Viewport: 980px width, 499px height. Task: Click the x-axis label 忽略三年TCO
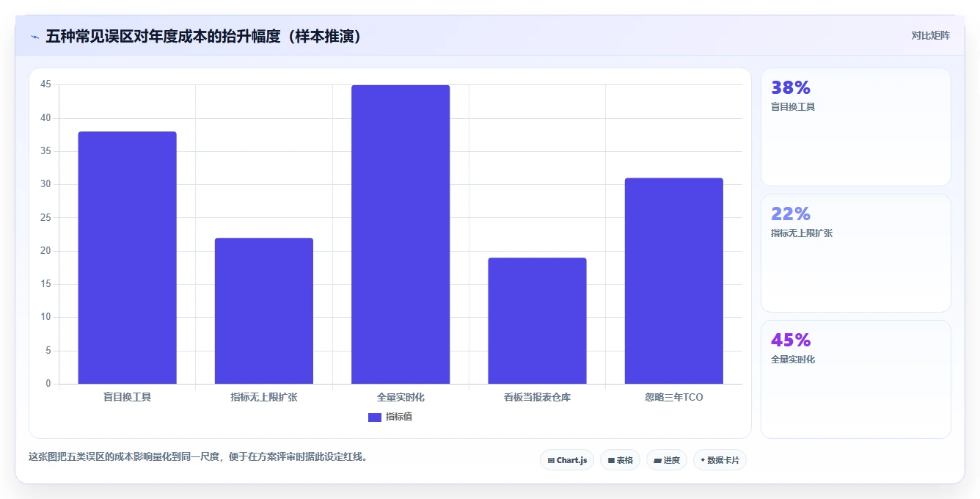click(x=673, y=397)
